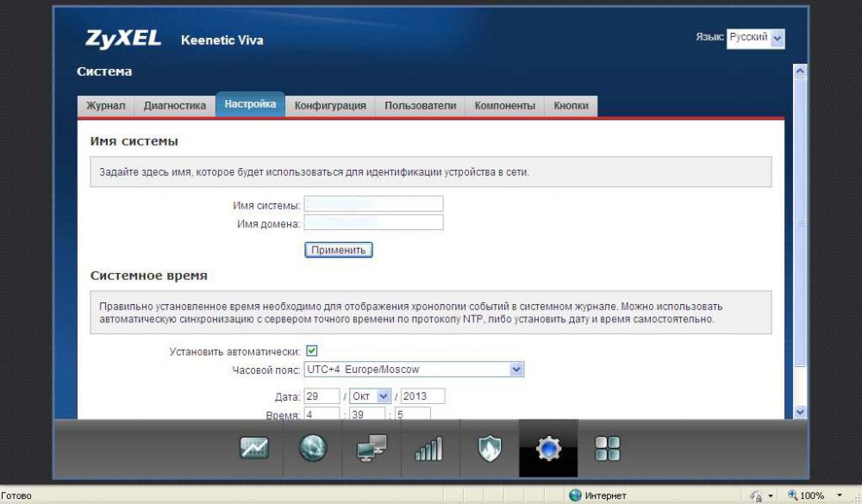Open the Internet globe icon

point(313,448)
